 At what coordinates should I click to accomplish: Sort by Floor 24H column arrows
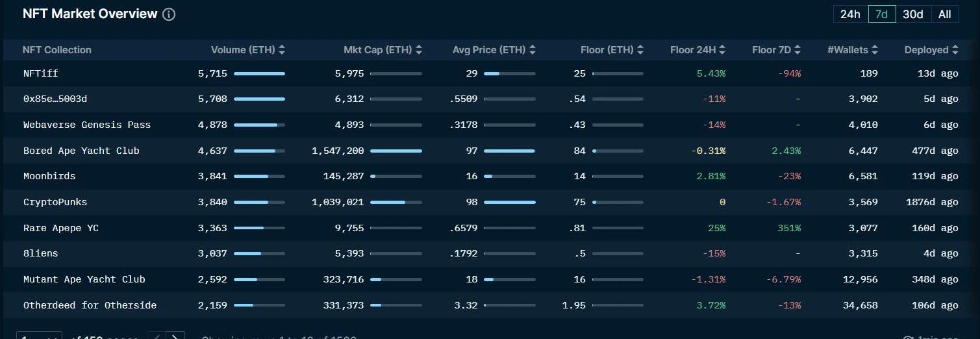pyautogui.click(x=722, y=50)
